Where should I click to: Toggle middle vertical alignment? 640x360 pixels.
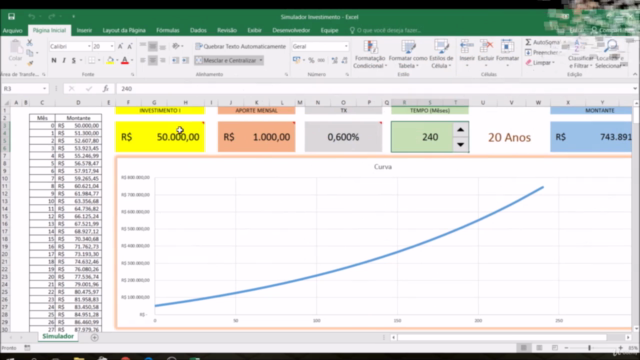point(153,46)
